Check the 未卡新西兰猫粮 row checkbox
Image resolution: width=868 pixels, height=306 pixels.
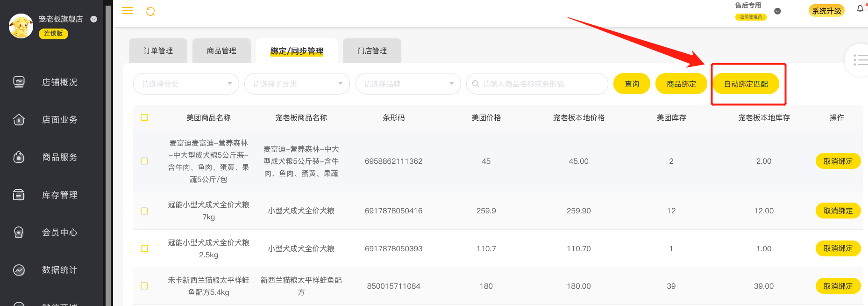tap(144, 286)
